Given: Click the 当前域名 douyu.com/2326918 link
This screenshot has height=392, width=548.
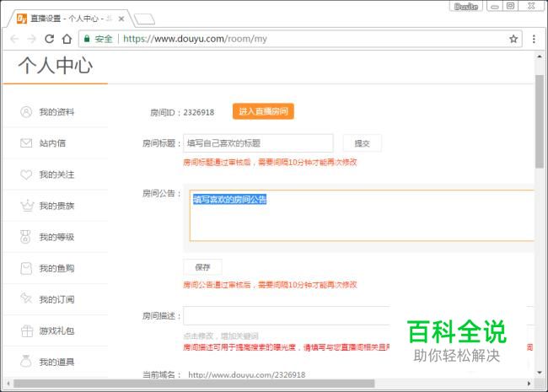Looking at the screenshot, I should (246, 375).
